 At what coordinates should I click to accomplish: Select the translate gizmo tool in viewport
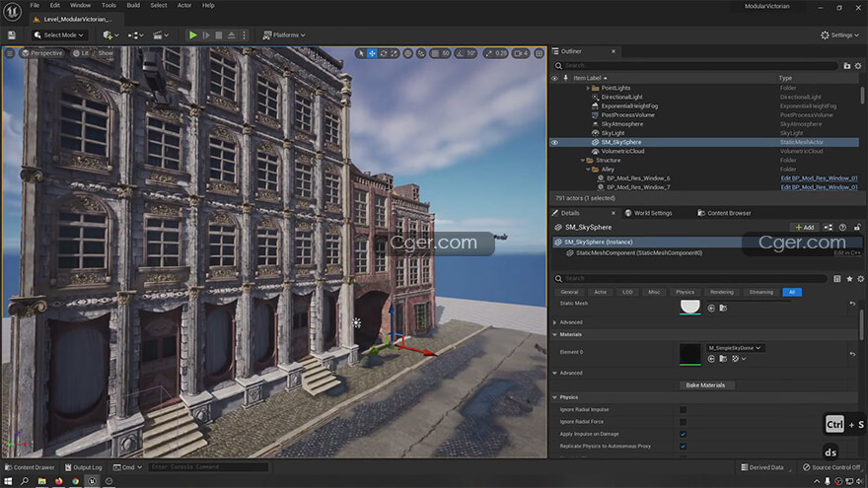373,53
